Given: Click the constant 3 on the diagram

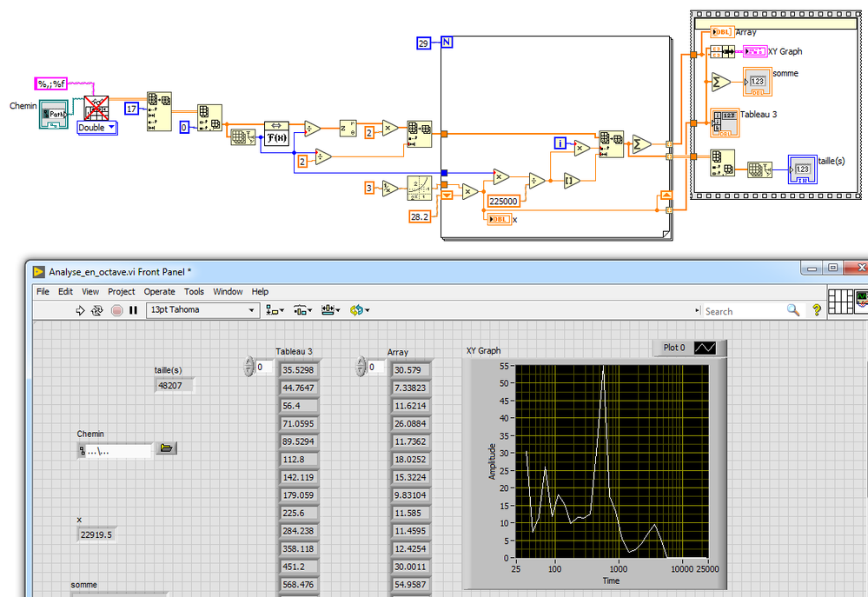Looking at the screenshot, I should coord(369,189).
